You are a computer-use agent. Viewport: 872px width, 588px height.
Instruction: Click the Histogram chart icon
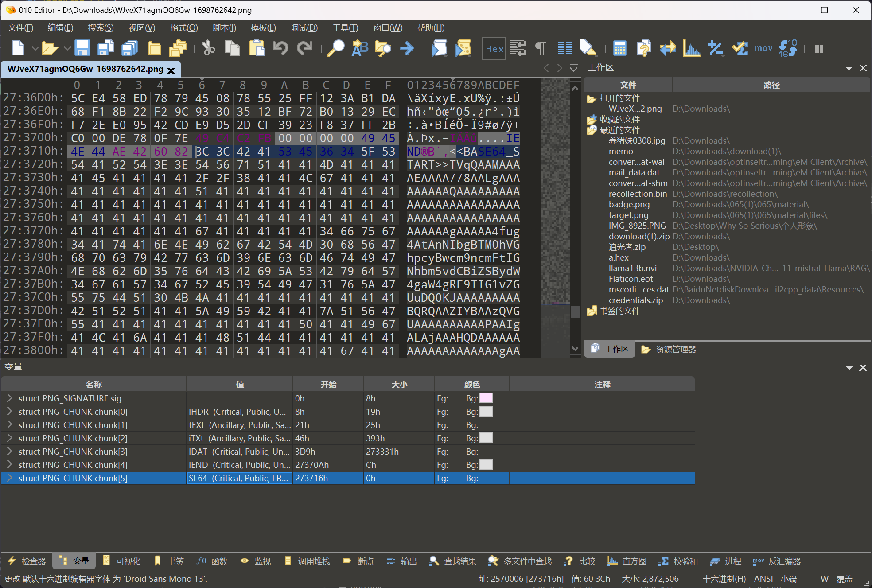point(692,48)
